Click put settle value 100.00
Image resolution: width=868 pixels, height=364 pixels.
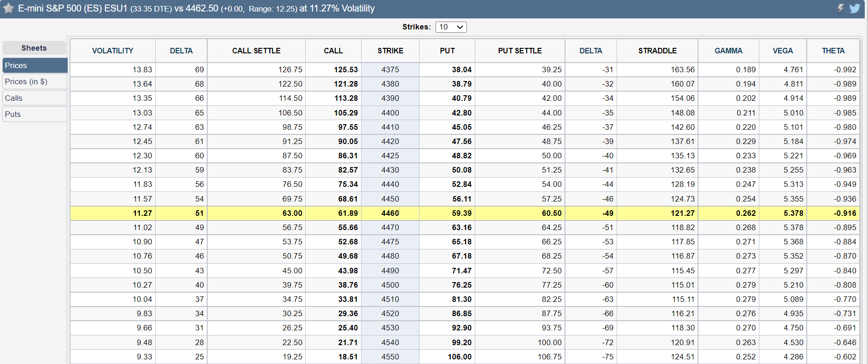[x=550, y=342]
